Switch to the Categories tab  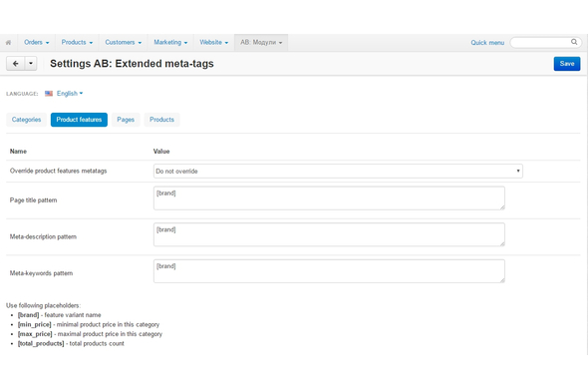26,120
